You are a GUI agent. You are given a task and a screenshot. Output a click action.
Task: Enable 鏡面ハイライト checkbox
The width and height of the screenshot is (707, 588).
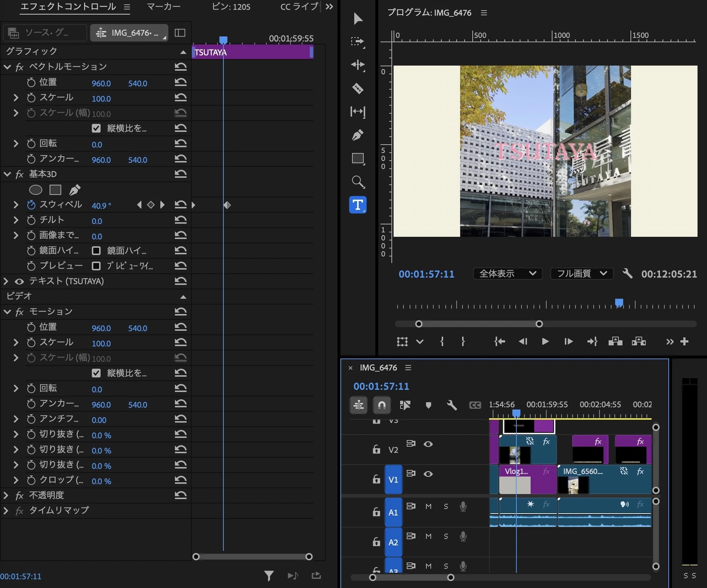click(x=96, y=251)
